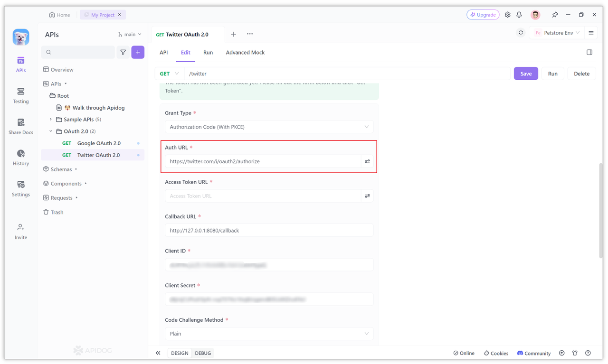Image resolution: width=608 pixels, height=364 pixels.
Task: Click Access Token URL variable icon
Action: pos(367,196)
